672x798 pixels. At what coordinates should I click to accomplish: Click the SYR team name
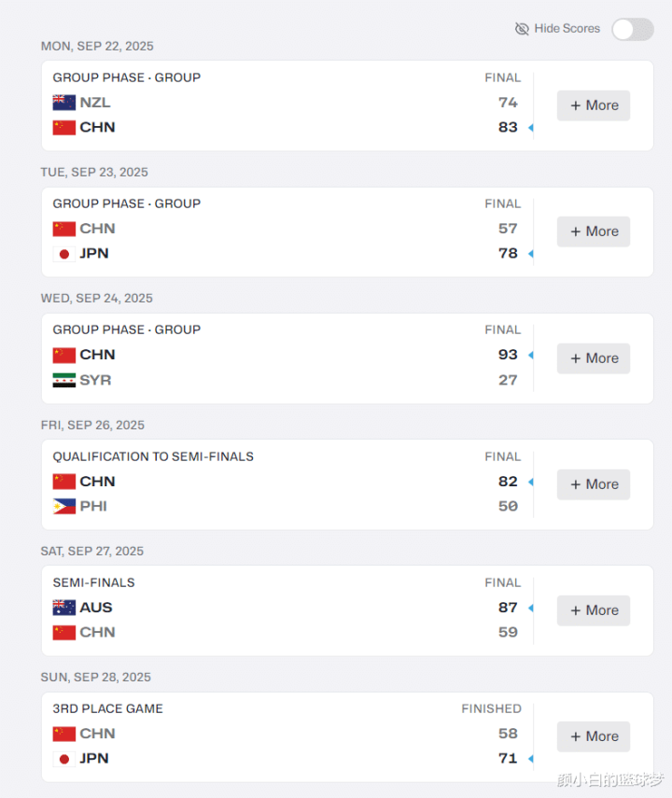click(x=95, y=380)
